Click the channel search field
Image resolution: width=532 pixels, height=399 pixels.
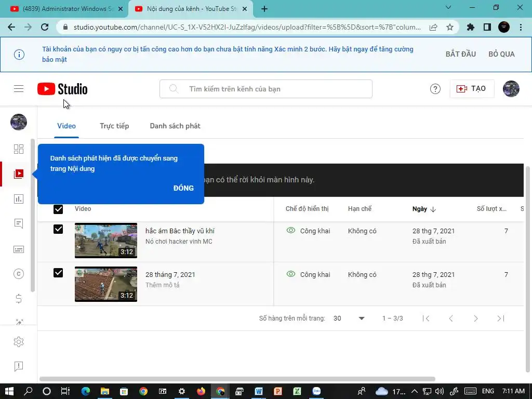pos(266,89)
